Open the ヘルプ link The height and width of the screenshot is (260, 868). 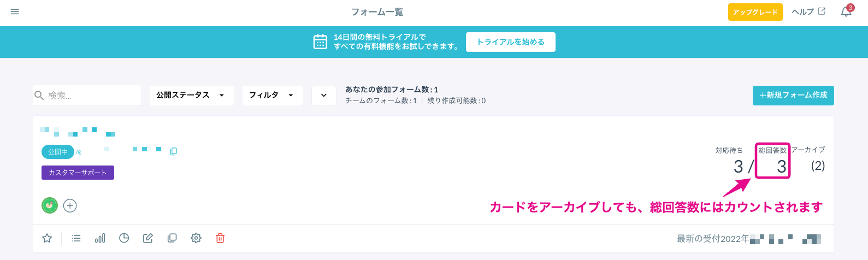[808, 11]
